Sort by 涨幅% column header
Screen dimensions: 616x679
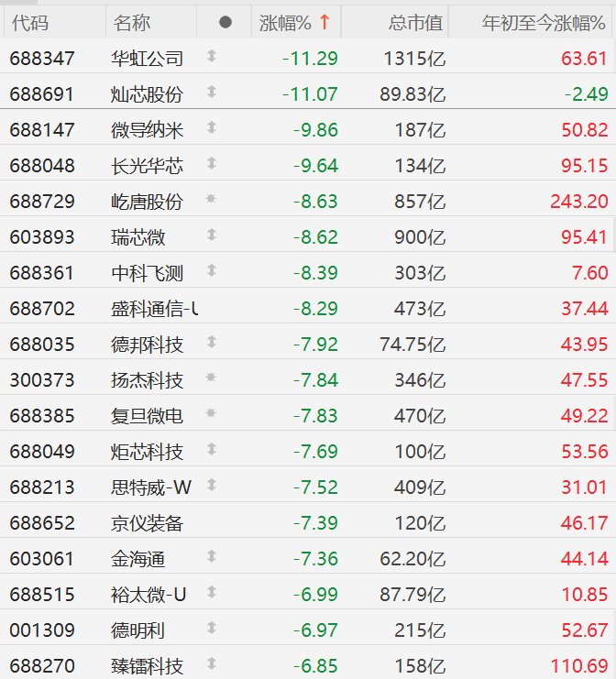pos(295,23)
